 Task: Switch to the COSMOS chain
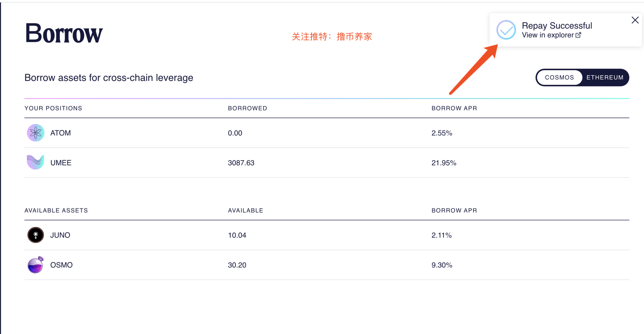click(x=559, y=77)
